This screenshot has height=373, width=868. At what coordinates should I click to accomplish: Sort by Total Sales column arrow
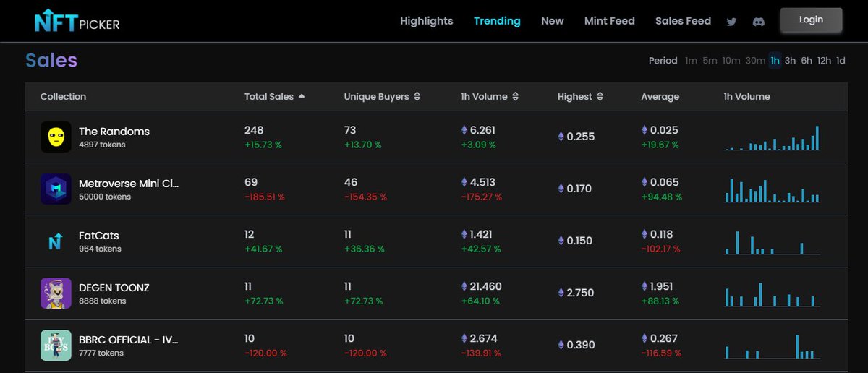pyautogui.click(x=302, y=96)
